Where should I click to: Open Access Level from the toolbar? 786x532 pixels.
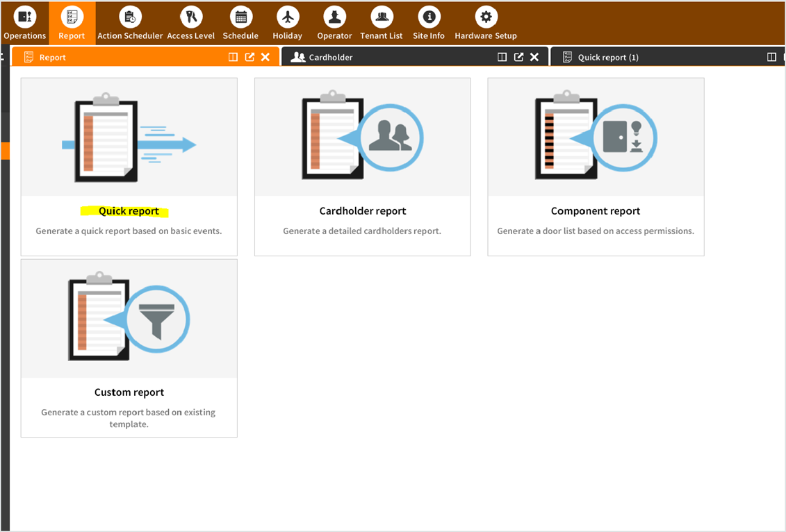click(190, 17)
